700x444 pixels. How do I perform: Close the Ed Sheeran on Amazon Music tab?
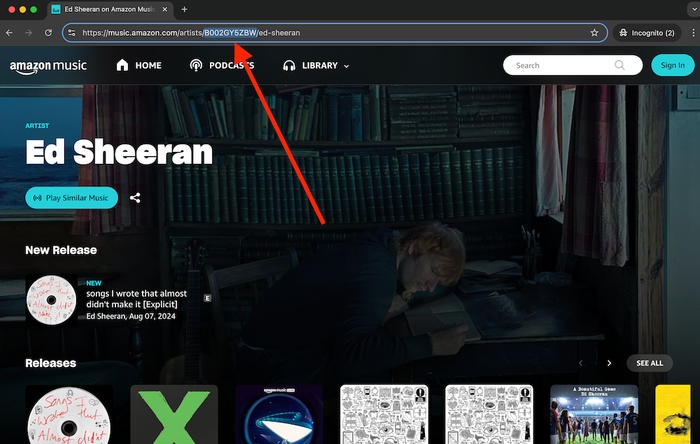[165, 9]
